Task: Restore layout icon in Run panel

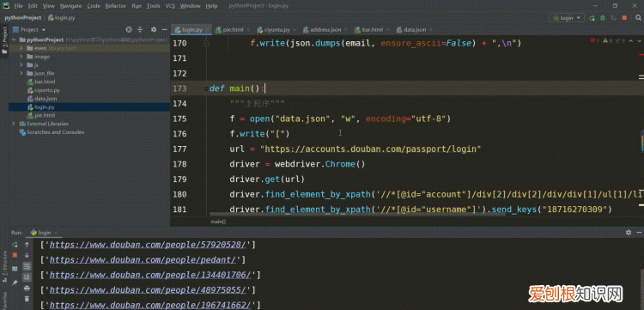Action: [15, 269]
